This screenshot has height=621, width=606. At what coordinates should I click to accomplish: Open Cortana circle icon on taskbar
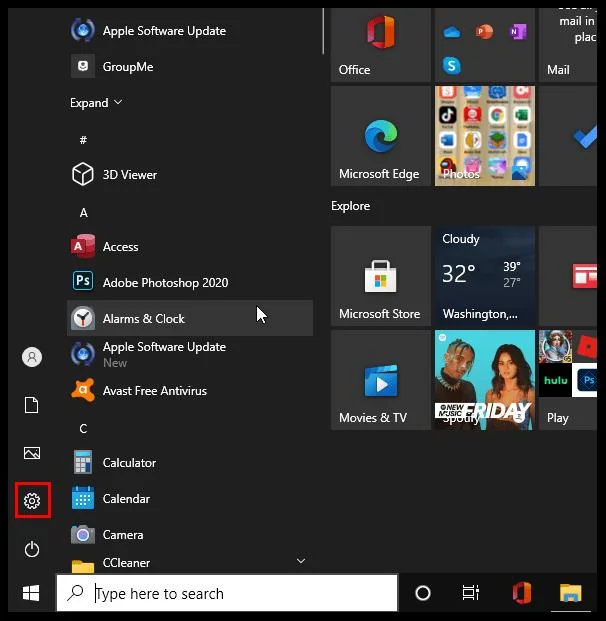click(x=423, y=593)
